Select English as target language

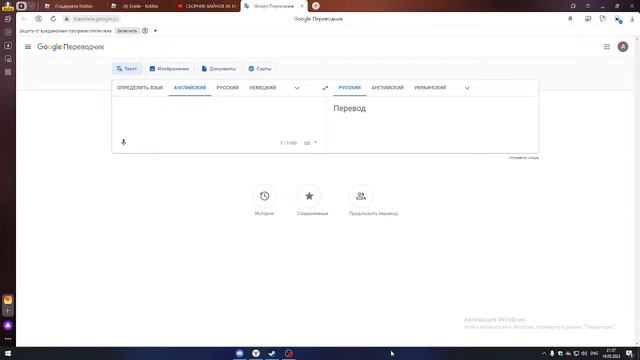pos(387,88)
